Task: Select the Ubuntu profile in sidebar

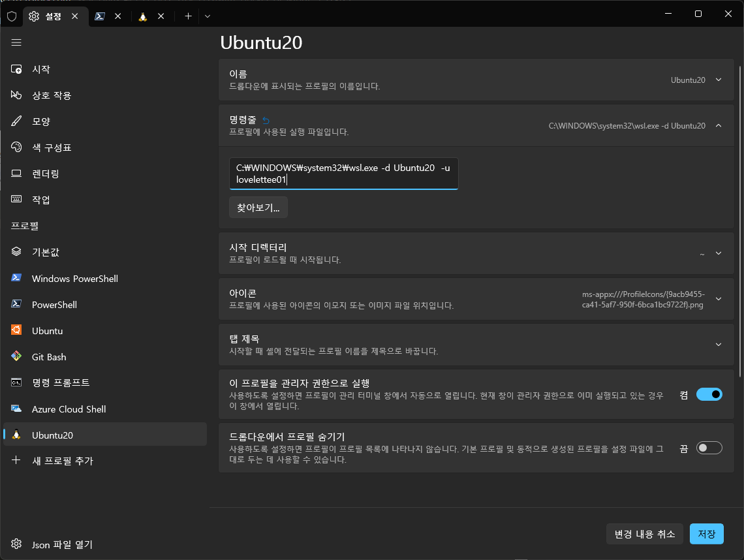Action: point(104,331)
